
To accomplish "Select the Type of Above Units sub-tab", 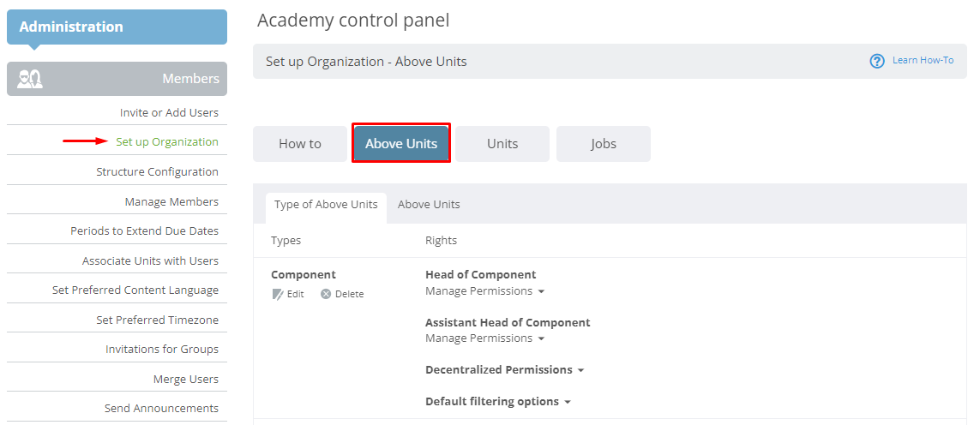I will coord(327,205).
